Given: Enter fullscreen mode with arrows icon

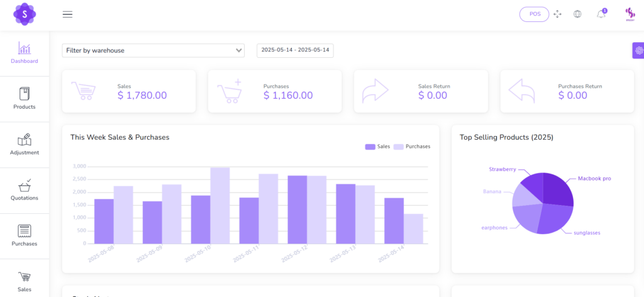Looking at the screenshot, I should pos(557,14).
